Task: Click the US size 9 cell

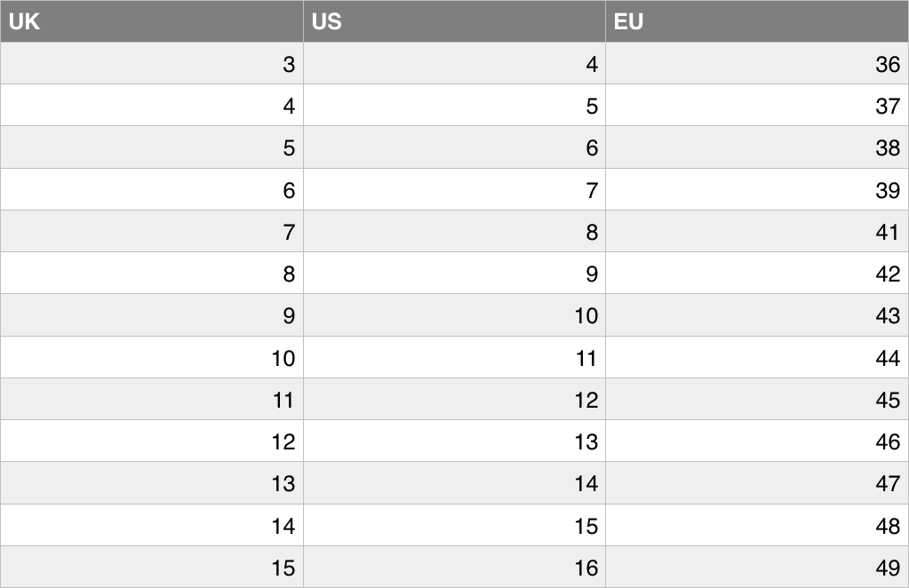Action: pyautogui.click(x=454, y=274)
